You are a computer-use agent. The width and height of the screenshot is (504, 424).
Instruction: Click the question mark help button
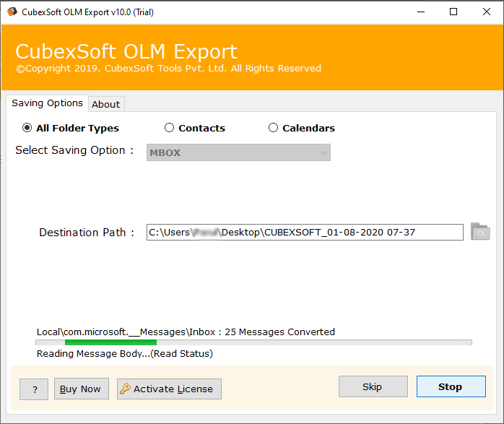point(34,389)
